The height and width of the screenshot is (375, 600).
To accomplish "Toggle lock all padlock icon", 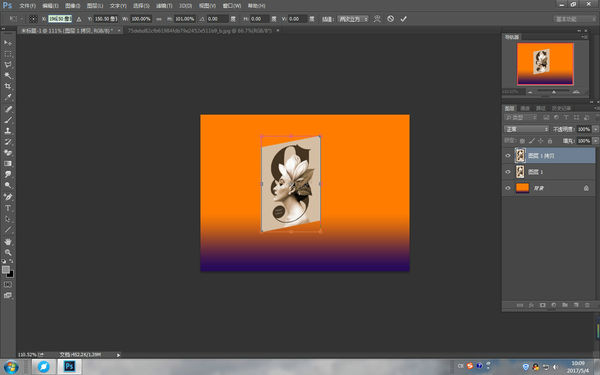I will [550, 141].
